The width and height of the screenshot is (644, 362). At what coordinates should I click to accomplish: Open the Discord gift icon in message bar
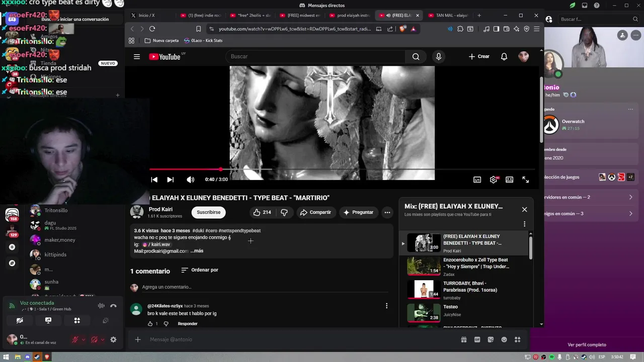point(463,340)
